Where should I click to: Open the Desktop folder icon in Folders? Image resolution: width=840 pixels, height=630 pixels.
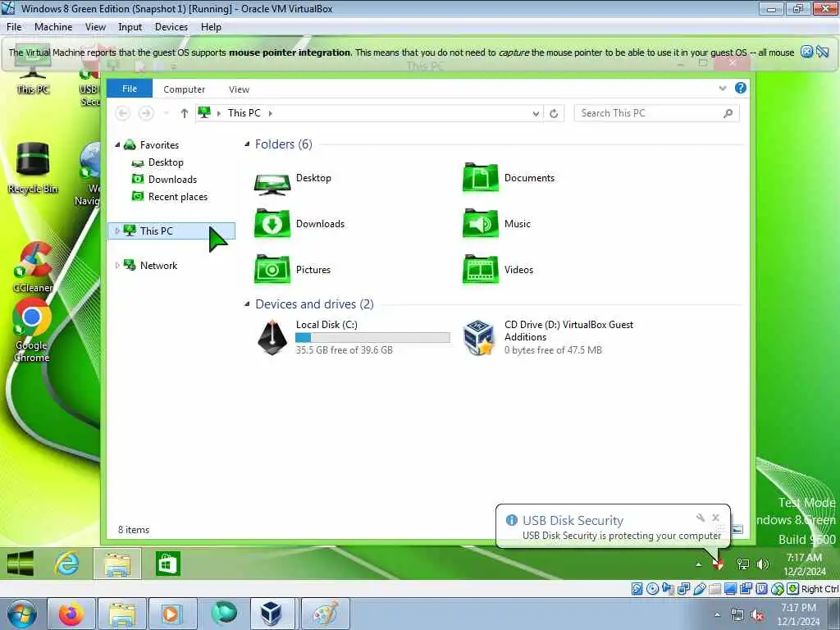point(272,185)
